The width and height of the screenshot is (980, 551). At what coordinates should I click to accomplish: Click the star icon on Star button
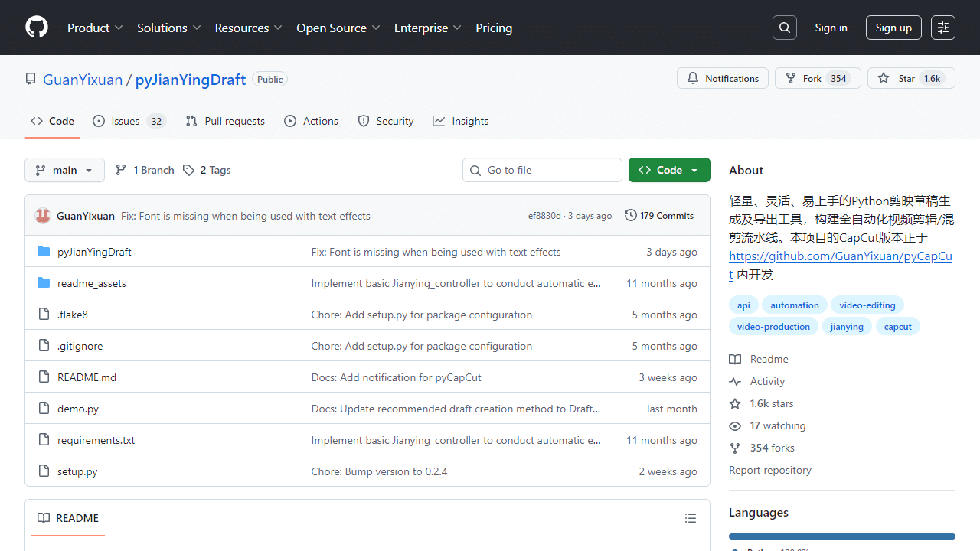click(x=884, y=79)
